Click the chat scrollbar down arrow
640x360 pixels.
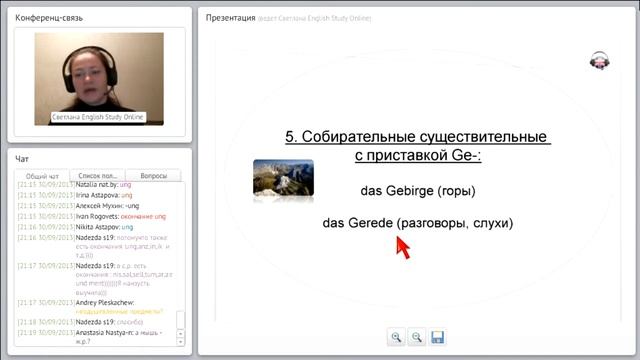coord(180,342)
